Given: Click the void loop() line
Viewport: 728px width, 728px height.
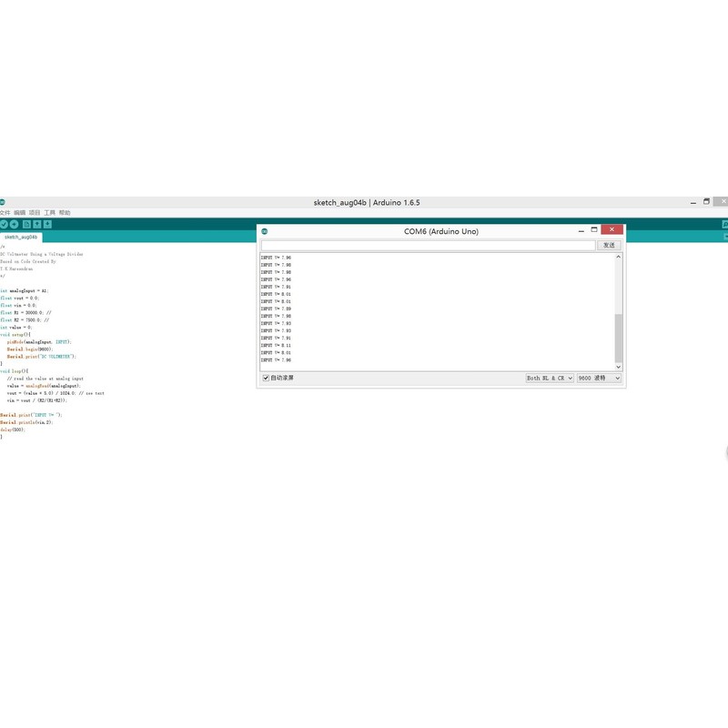Looking at the screenshot, I should (14, 371).
